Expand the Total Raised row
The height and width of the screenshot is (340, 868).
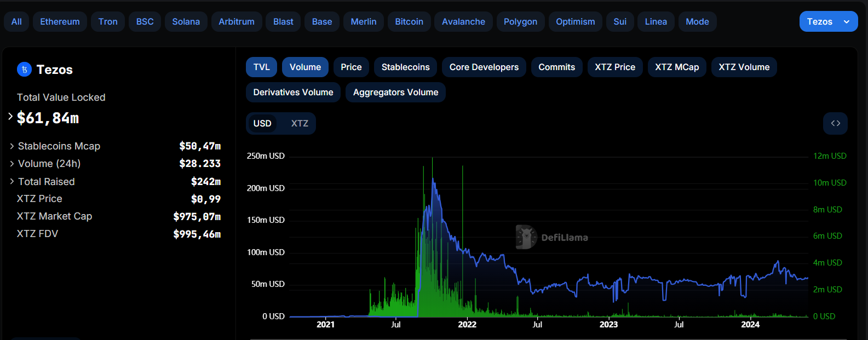tap(12, 181)
